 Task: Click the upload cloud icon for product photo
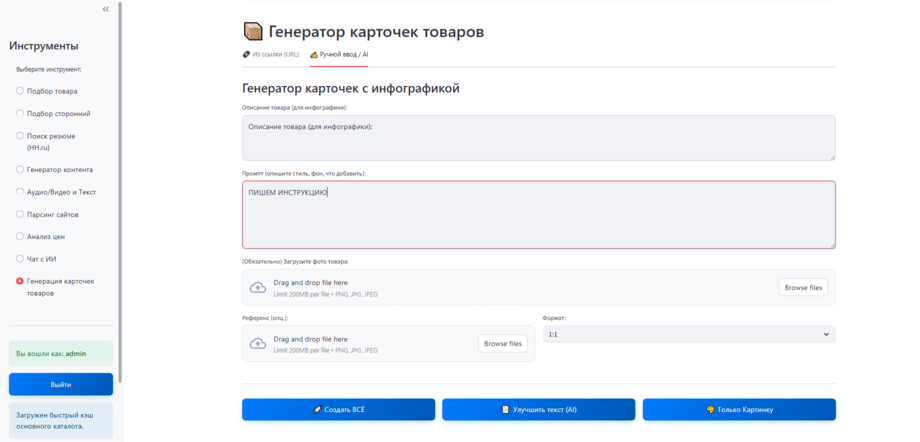pyautogui.click(x=258, y=288)
